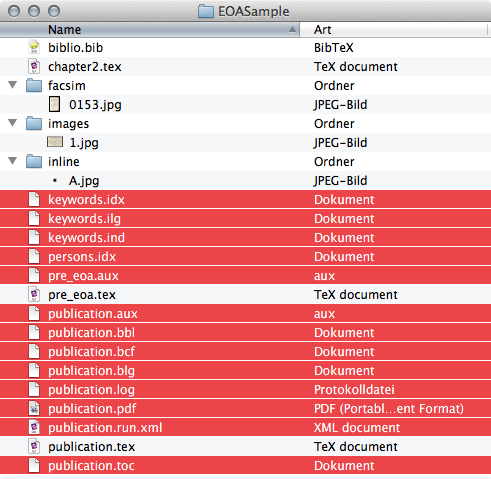Image resolution: width=491 pixels, height=479 pixels.
Task: Click the pre_eoa.tex document icon
Action: click(34, 294)
